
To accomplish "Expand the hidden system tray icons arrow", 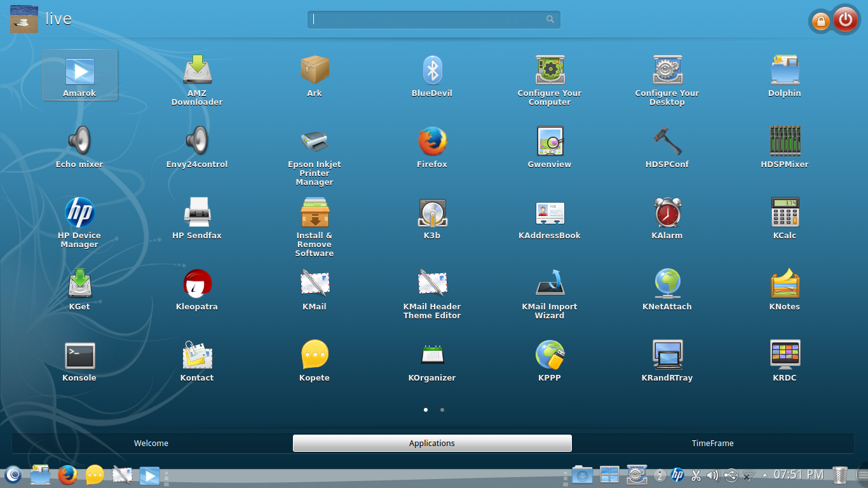I will [x=764, y=475].
